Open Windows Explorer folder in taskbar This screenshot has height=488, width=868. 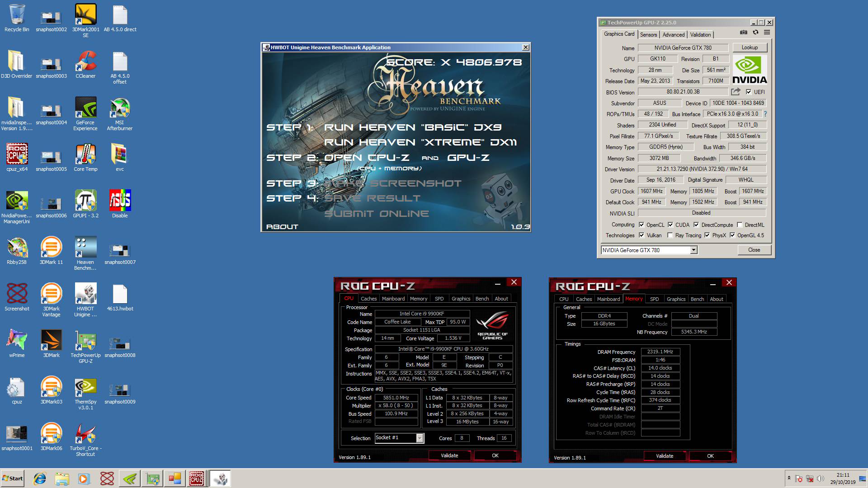tap(62, 479)
